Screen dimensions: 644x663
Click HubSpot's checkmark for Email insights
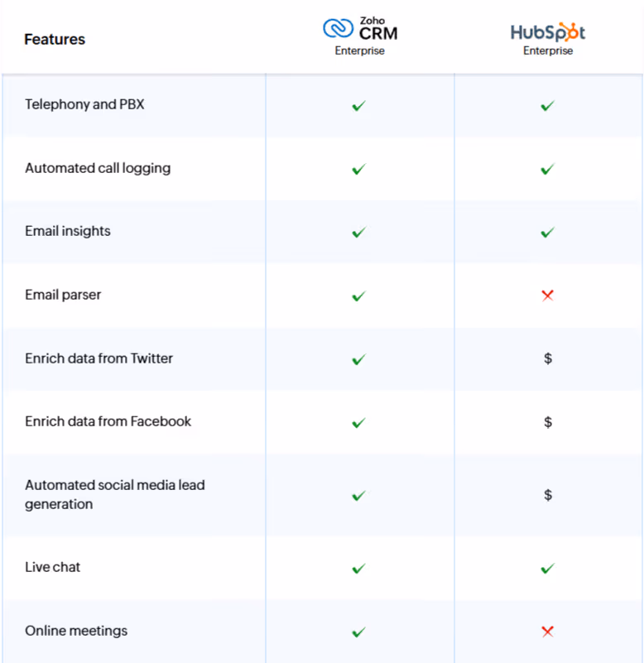(548, 232)
